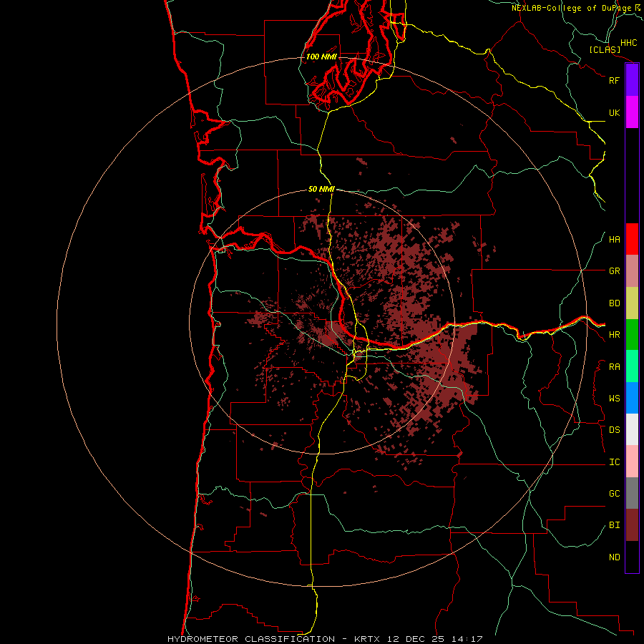Click the KRTX station identifier in caption
This screenshot has width=644, height=644.
[369, 639]
